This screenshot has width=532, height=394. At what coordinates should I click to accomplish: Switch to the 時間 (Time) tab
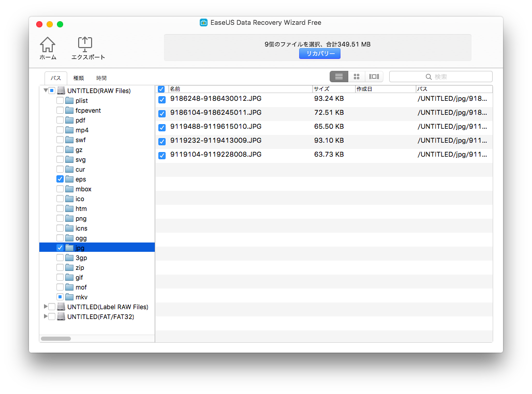101,78
